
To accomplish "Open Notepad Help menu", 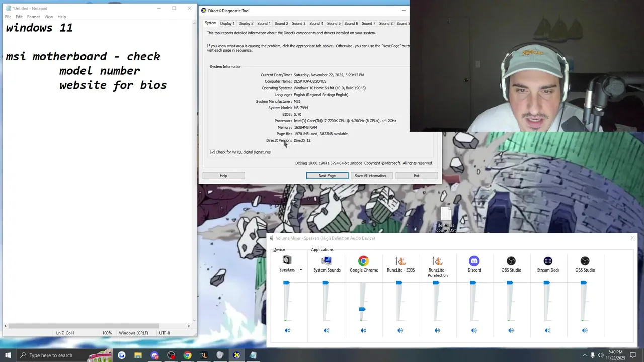I will [62, 17].
